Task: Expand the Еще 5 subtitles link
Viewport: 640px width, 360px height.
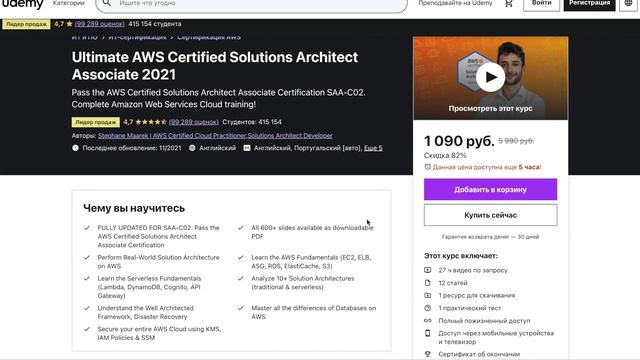Action: (x=373, y=148)
